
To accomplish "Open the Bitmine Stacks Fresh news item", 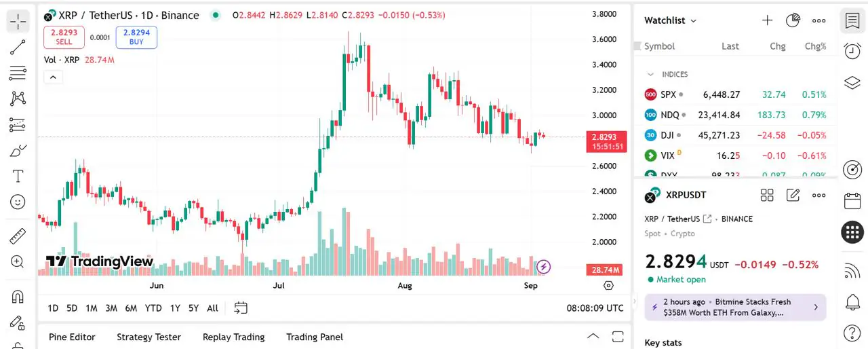I will tap(735, 307).
